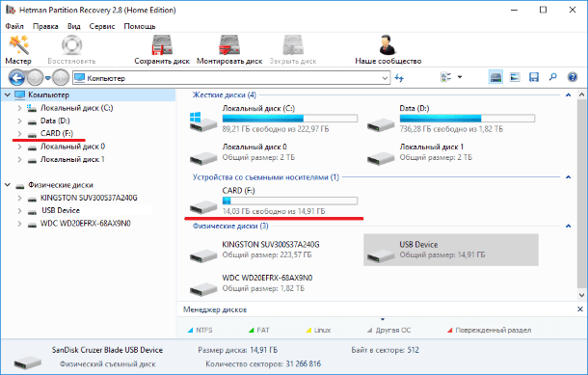Click Жесткие диски (4) group header
Viewport: 588px width, 375px height.
point(225,94)
